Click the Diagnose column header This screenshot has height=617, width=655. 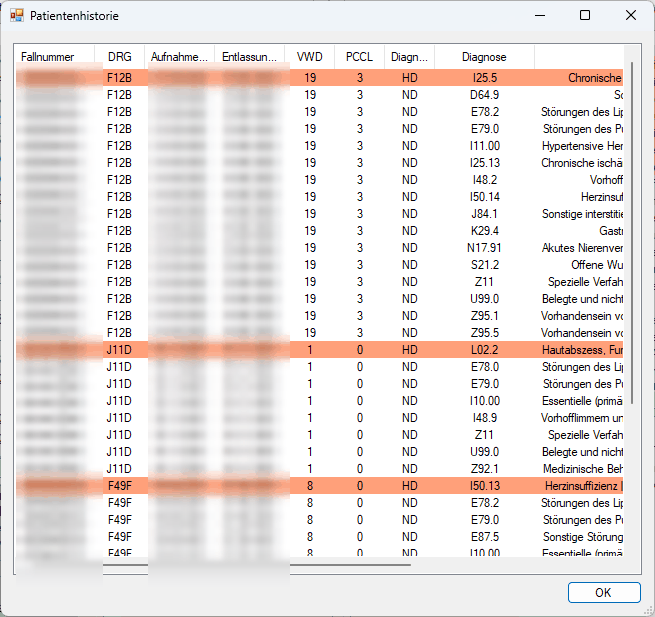484,57
